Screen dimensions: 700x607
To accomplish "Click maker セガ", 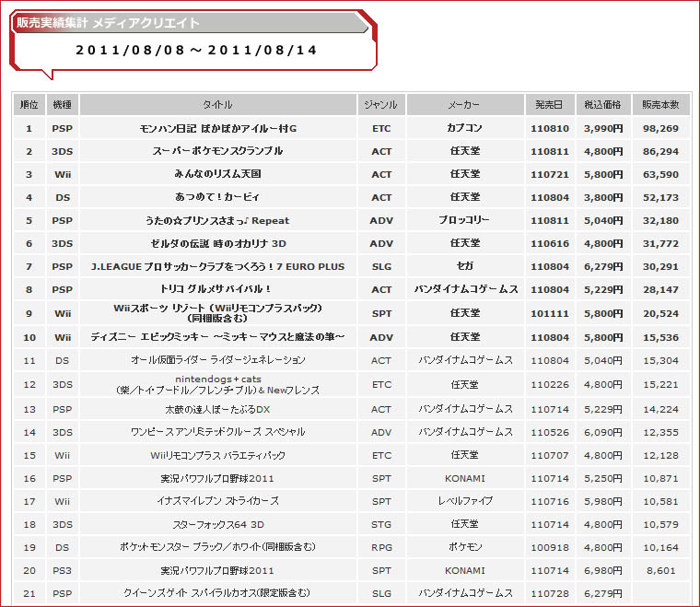I will click(x=465, y=266).
